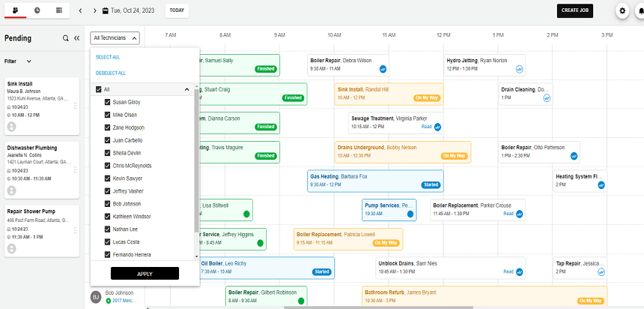Click Drain Cleaning status checkmark icon

click(547, 98)
